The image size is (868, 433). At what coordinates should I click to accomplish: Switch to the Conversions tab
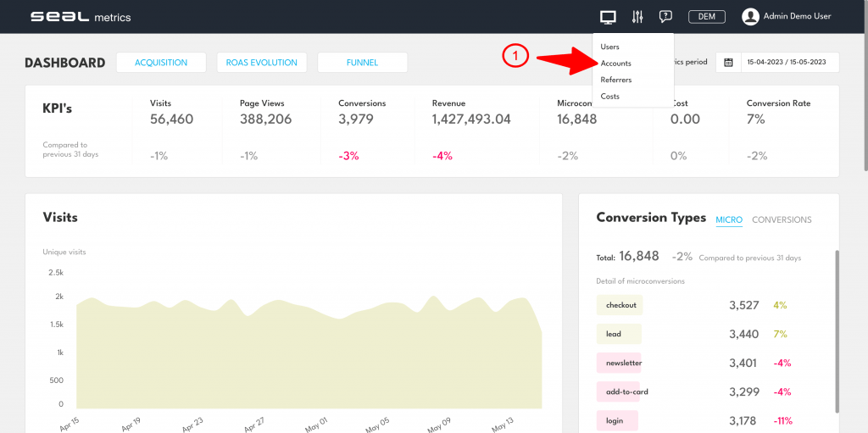pyautogui.click(x=782, y=219)
